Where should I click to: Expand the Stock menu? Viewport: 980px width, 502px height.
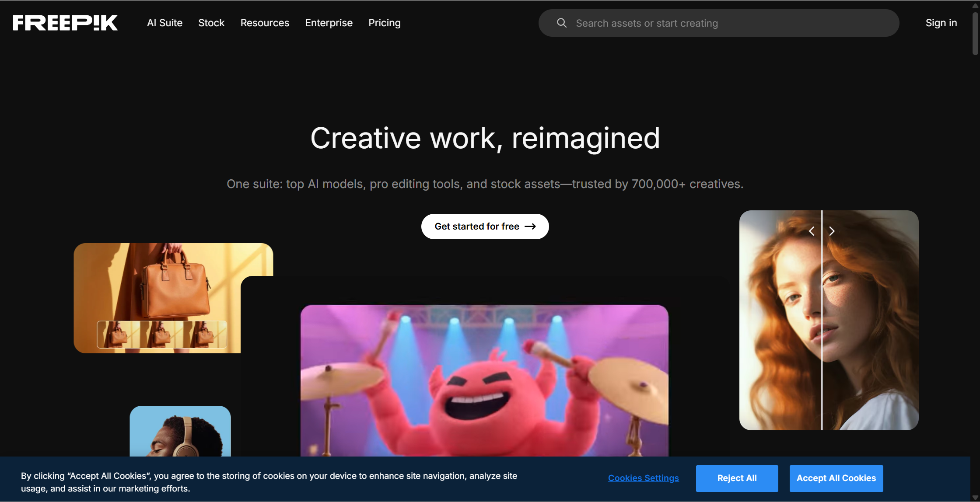211,23
